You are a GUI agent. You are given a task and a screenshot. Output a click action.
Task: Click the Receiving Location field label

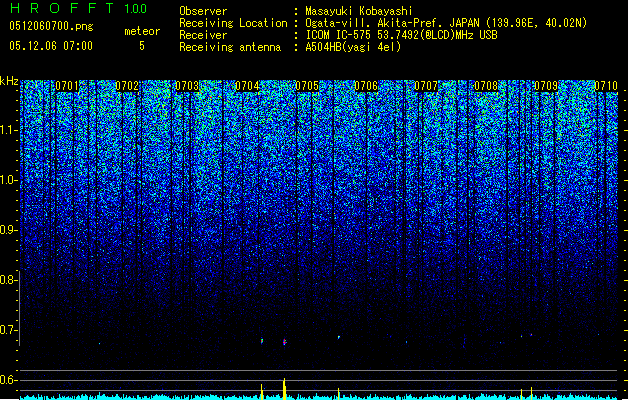[x=233, y=23]
